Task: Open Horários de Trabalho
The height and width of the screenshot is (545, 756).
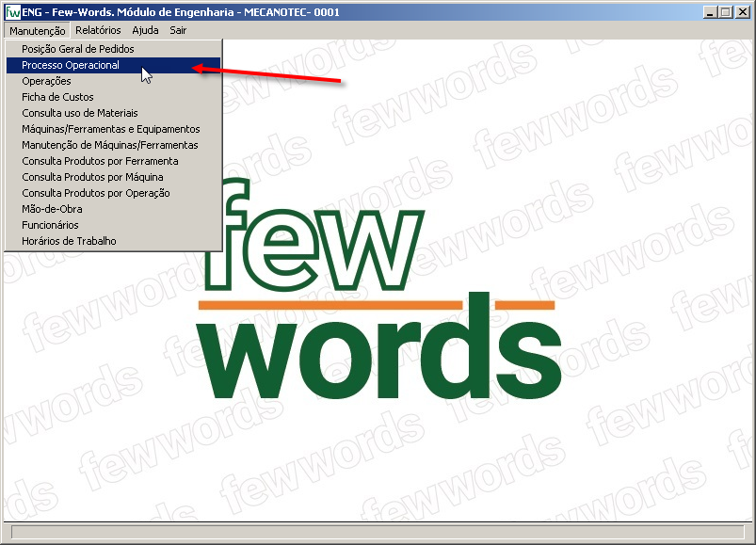Action: tap(113, 240)
